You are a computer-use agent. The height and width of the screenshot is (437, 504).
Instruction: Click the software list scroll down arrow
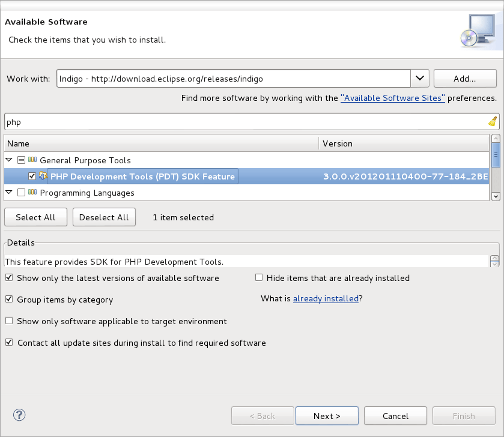(x=496, y=196)
